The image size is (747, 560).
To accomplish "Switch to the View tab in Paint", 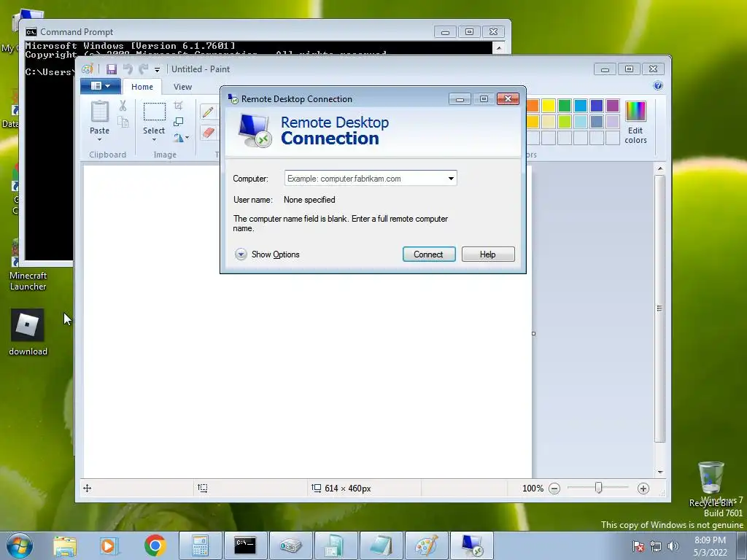I will [x=182, y=87].
